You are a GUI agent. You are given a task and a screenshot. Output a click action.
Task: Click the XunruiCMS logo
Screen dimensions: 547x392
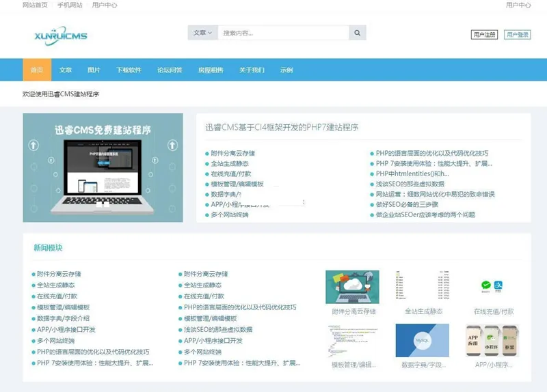[61, 36]
